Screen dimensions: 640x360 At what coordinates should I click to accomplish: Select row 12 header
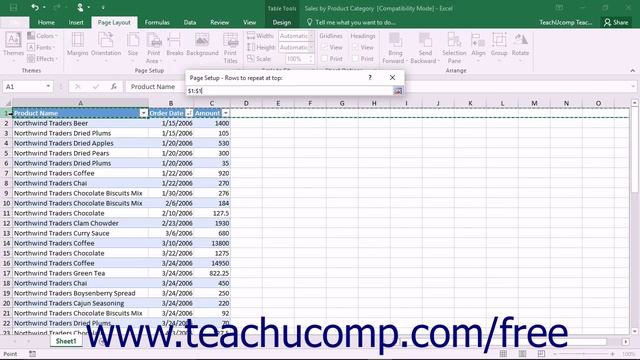(6, 223)
